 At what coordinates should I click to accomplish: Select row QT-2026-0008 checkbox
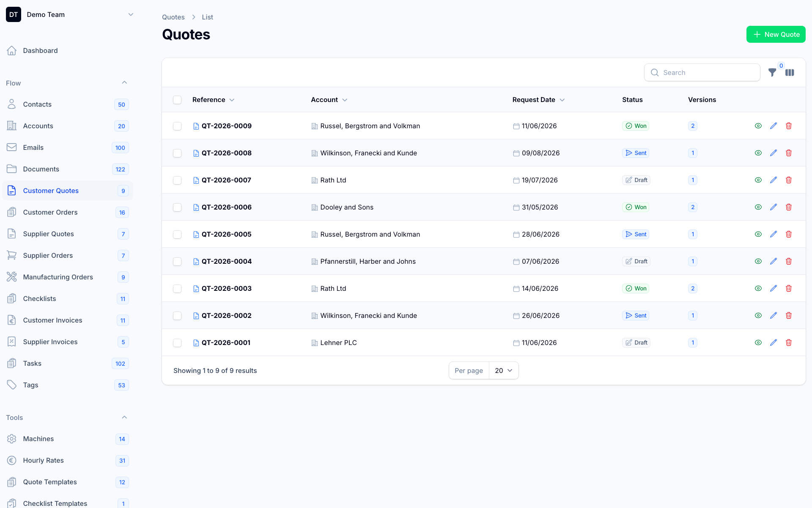(x=177, y=153)
